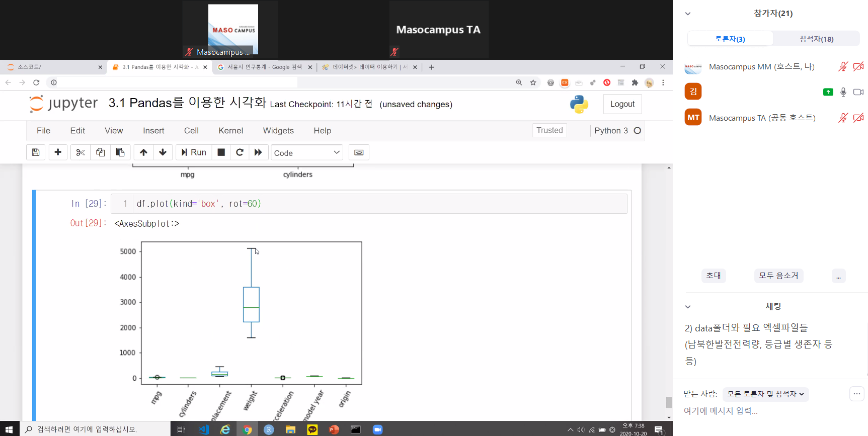Image resolution: width=868 pixels, height=436 pixels.
Task: Switch to the 참석자(18) tab
Action: [816, 39]
